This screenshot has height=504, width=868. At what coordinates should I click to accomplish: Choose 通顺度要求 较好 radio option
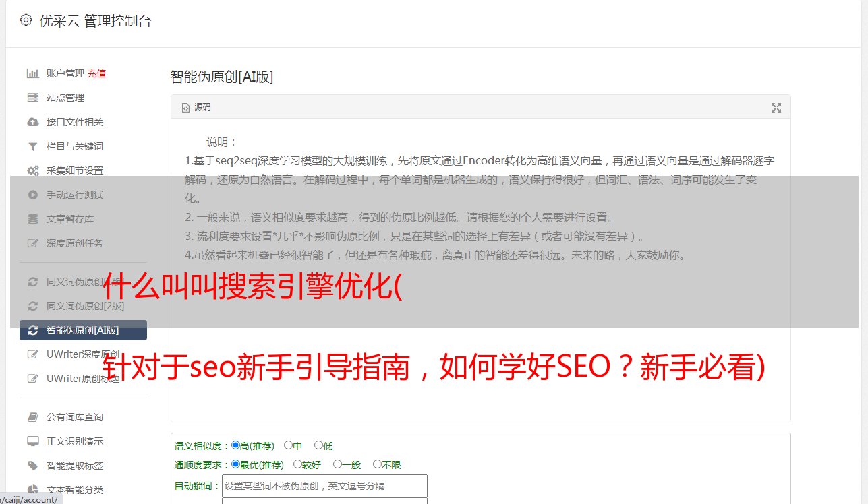[297, 464]
